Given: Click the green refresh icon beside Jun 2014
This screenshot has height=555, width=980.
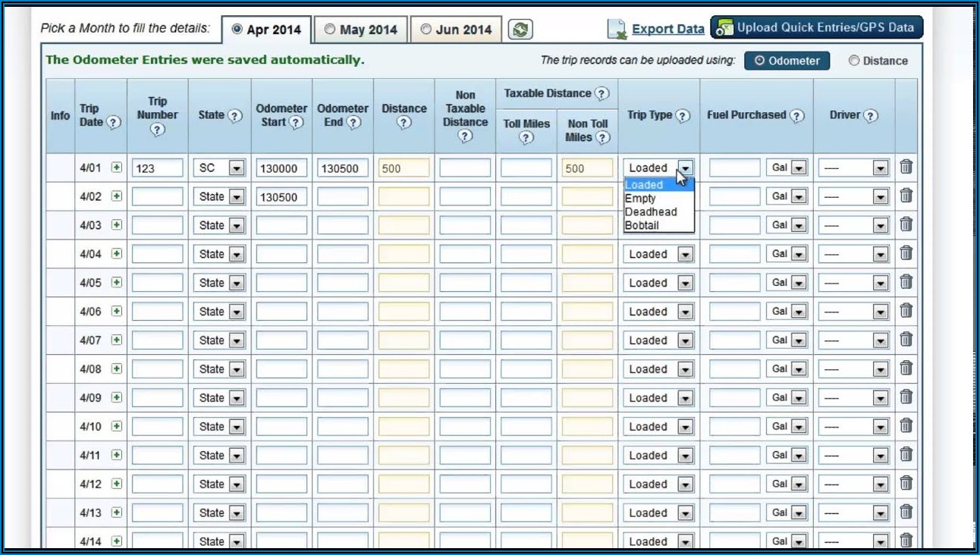Looking at the screenshot, I should pyautogui.click(x=520, y=30).
